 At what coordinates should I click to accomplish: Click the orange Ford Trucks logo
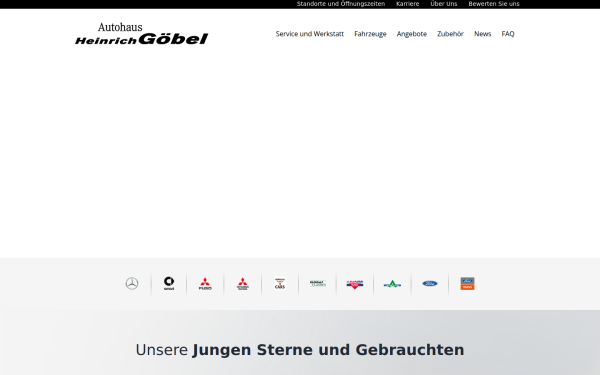[467, 284]
